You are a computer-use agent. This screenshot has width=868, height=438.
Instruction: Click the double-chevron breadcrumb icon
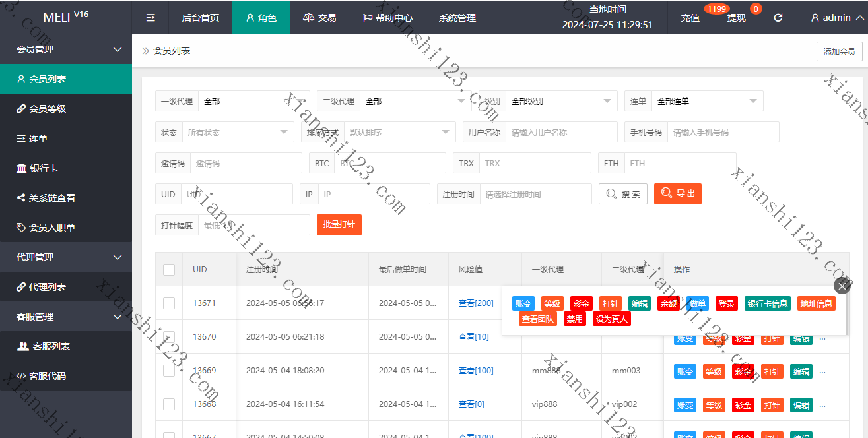(146, 51)
